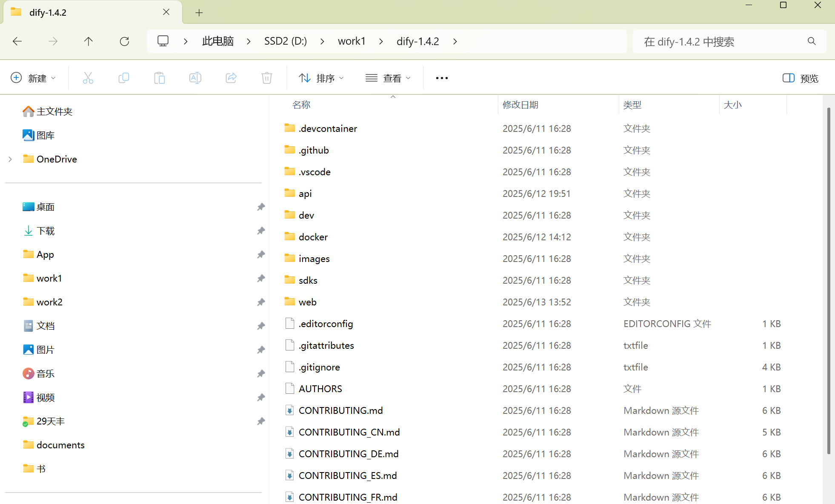Open a new tab with plus button
Image resolution: width=835 pixels, height=504 pixels.
(199, 12)
